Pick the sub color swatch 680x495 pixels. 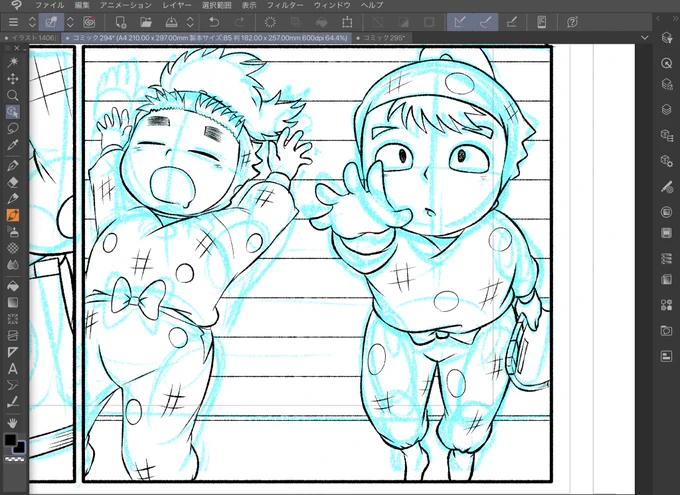tap(20, 448)
